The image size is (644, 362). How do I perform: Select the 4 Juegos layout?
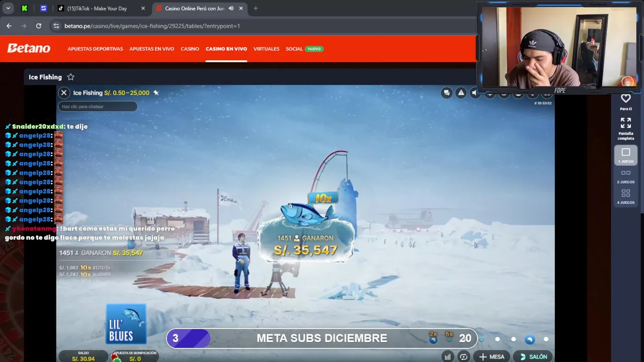pos(625,197)
